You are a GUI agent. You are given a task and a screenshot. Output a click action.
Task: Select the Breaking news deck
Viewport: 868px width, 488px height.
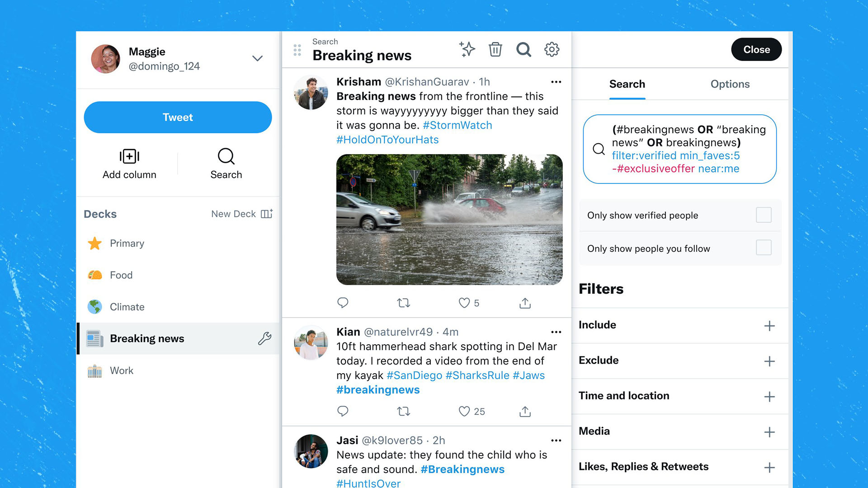click(179, 338)
